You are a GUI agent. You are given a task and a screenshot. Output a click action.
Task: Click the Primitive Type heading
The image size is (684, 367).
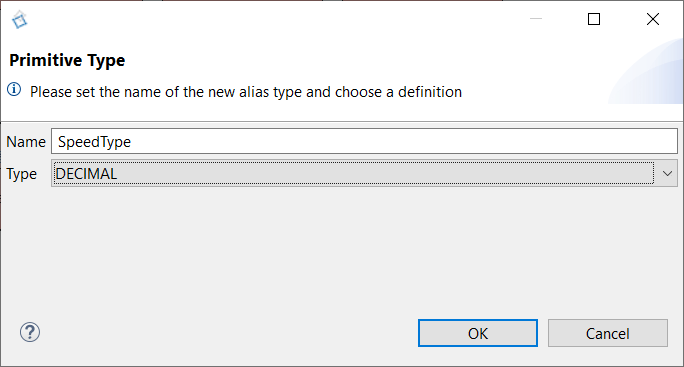click(67, 60)
